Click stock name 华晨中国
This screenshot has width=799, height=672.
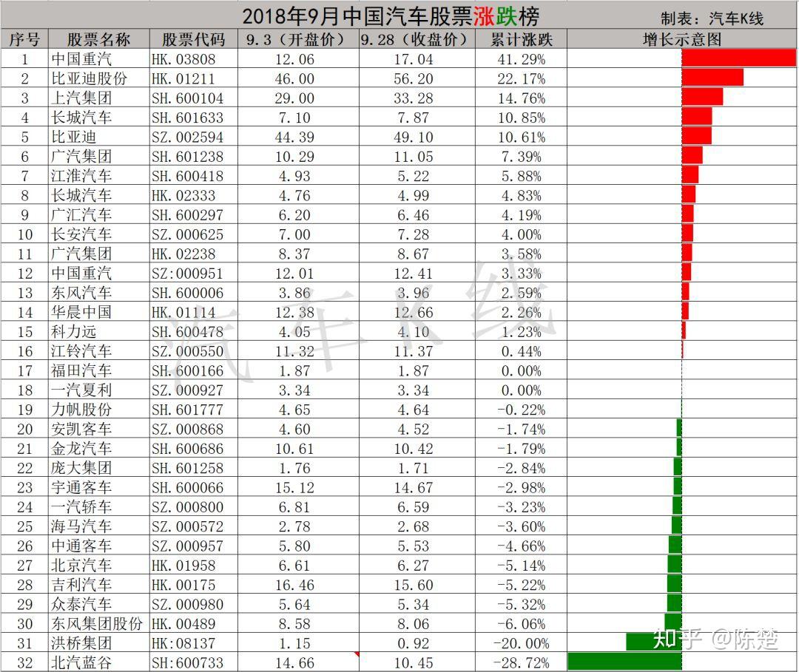tap(81, 311)
